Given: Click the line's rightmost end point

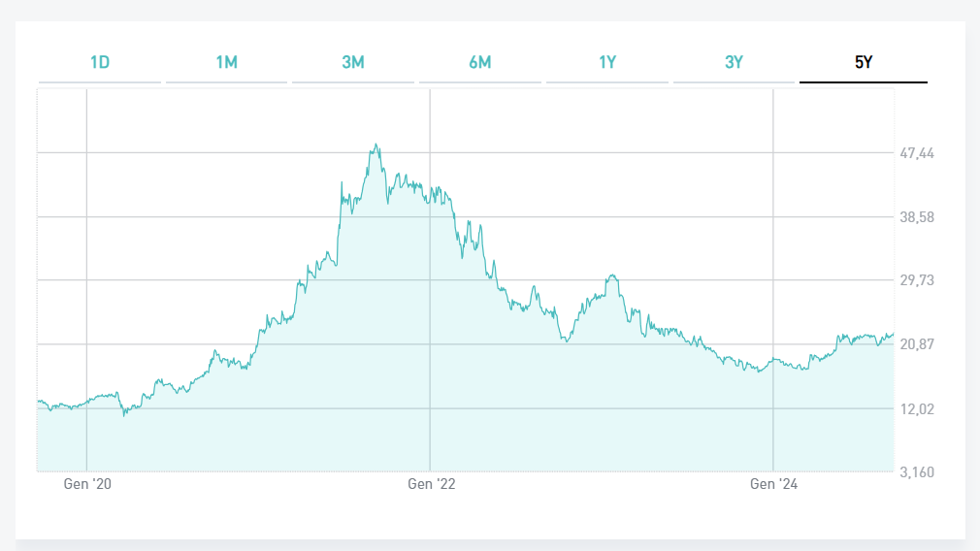Looking at the screenshot, I should [x=893, y=334].
